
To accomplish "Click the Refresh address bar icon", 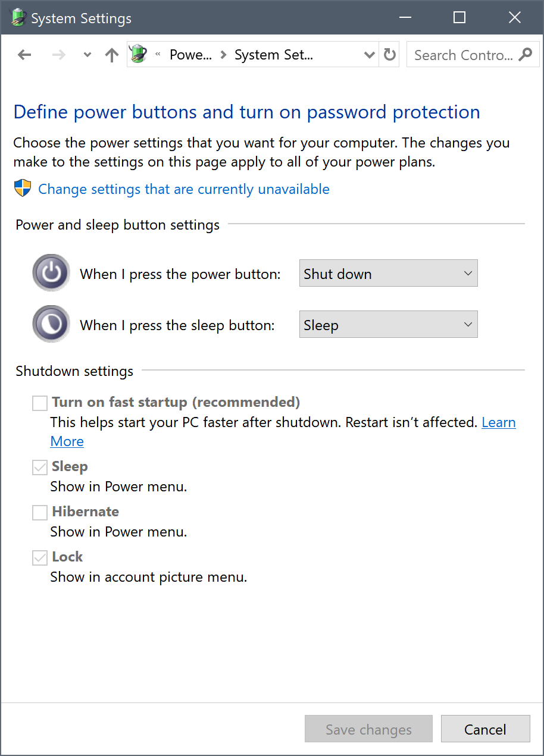I will coord(389,55).
